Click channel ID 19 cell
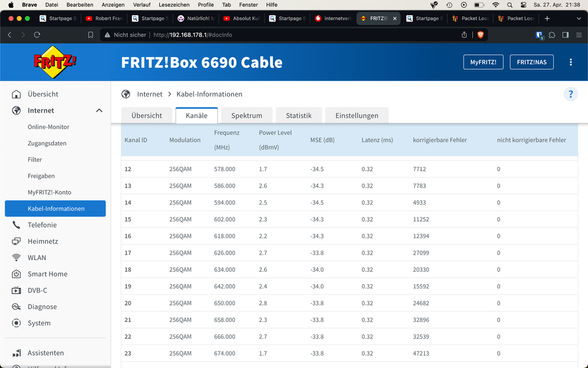 click(128, 286)
